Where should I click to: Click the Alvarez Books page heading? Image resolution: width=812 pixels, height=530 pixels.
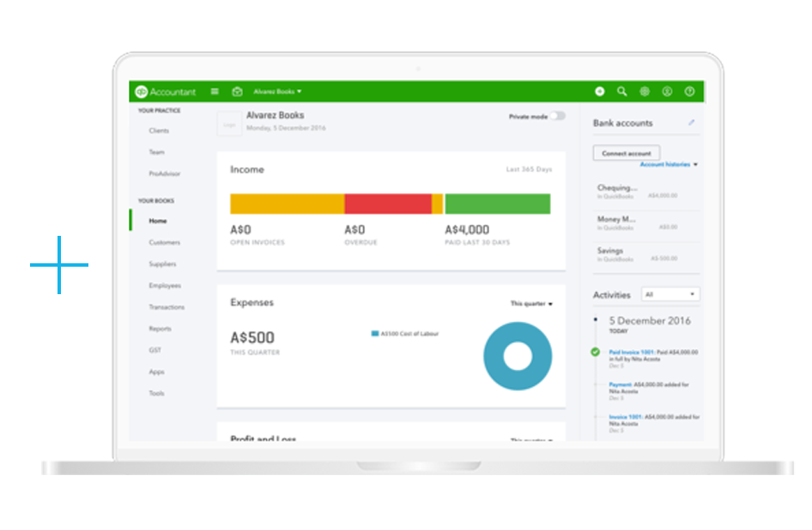276,116
